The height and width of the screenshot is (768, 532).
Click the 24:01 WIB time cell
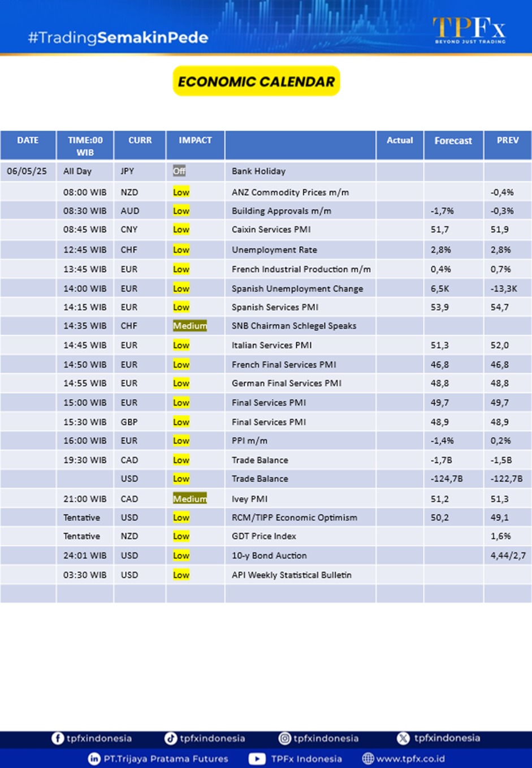tap(85, 555)
